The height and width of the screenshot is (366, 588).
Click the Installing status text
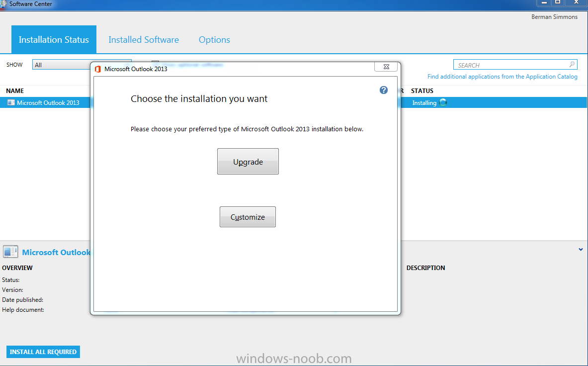pos(424,103)
